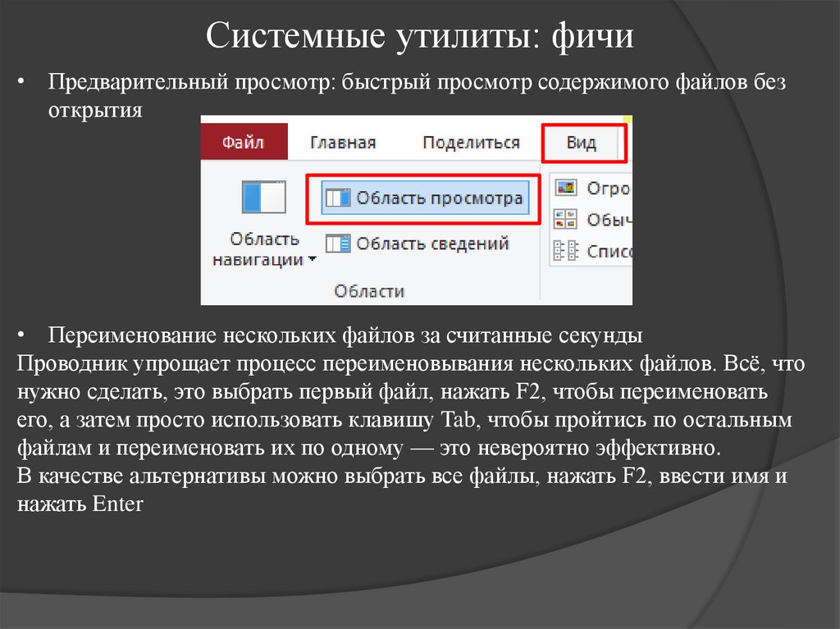Open the Файл menu tab
Viewport: 840px width, 629px height.
tap(244, 141)
